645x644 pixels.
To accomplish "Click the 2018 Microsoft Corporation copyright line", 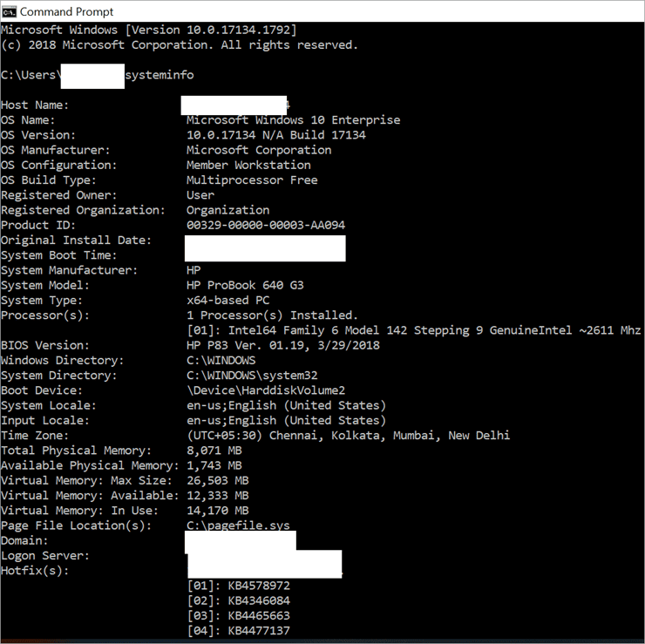I will [x=180, y=44].
